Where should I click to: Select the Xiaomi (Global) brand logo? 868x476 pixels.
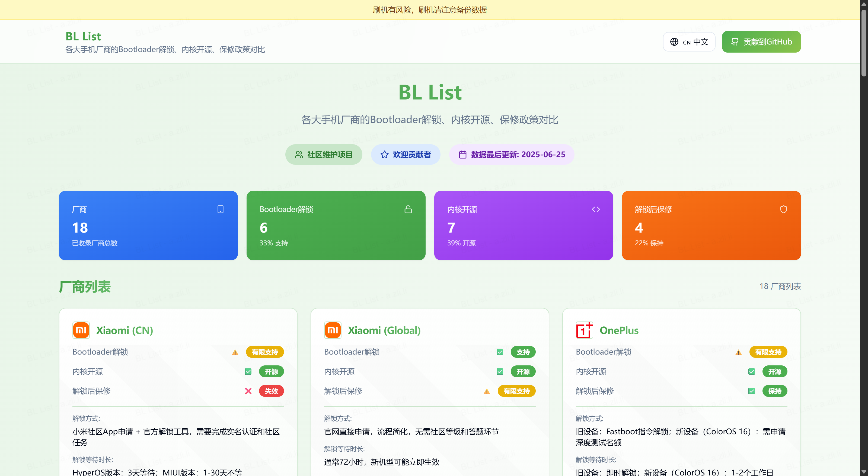pyautogui.click(x=333, y=330)
